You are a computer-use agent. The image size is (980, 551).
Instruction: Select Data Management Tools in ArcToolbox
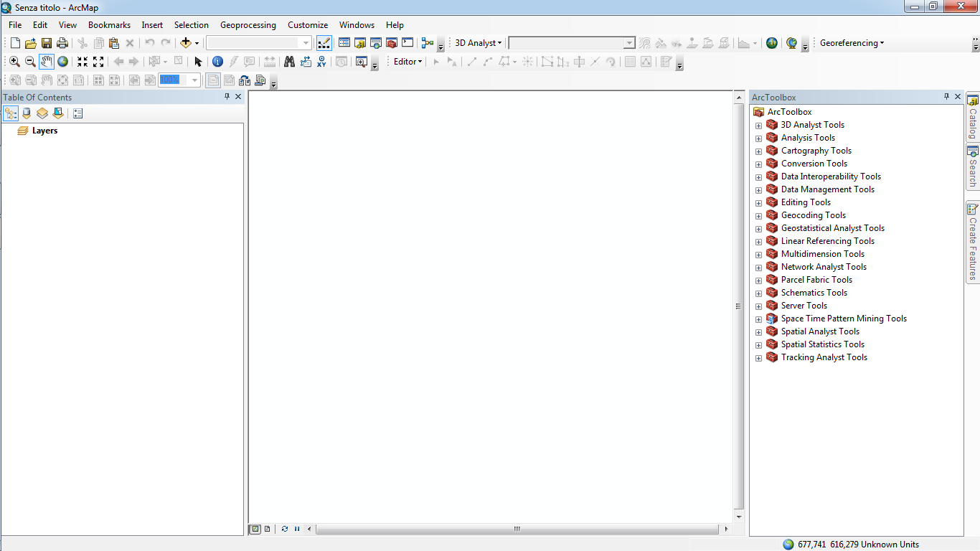(828, 189)
